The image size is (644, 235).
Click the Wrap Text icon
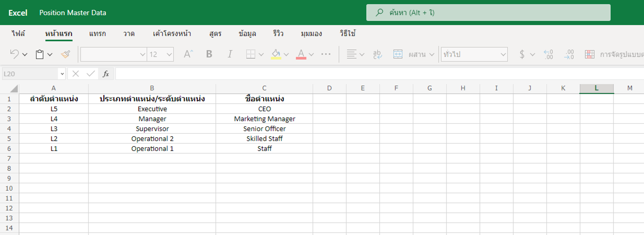377,54
